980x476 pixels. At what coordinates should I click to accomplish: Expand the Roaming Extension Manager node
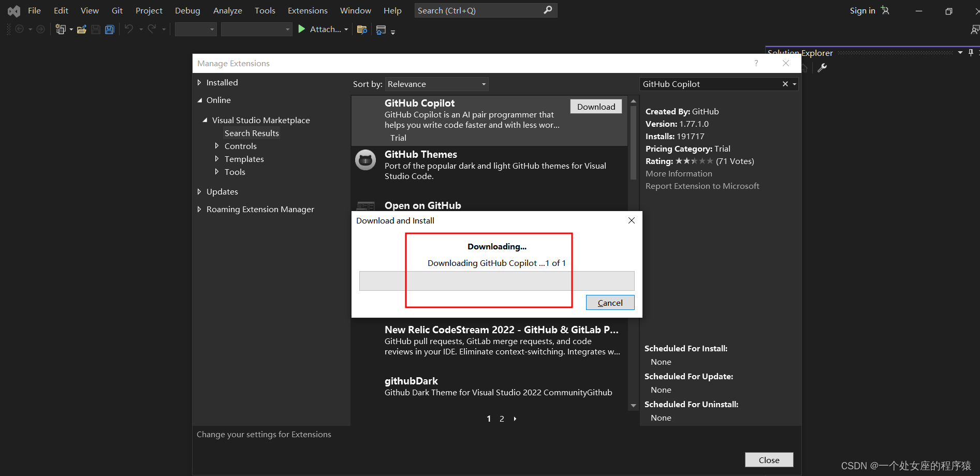pyautogui.click(x=199, y=209)
